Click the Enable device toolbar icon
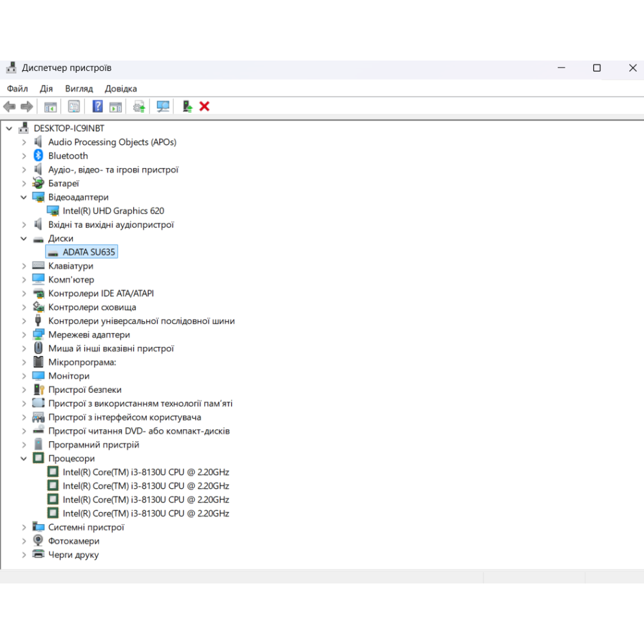This screenshot has height=644, width=644. [187, 106]
